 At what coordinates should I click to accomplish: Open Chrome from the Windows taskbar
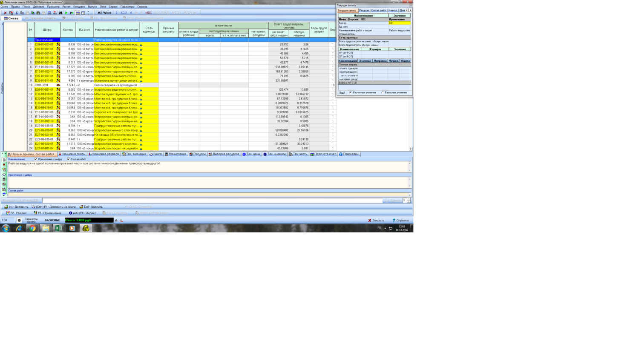coord(32,228)
